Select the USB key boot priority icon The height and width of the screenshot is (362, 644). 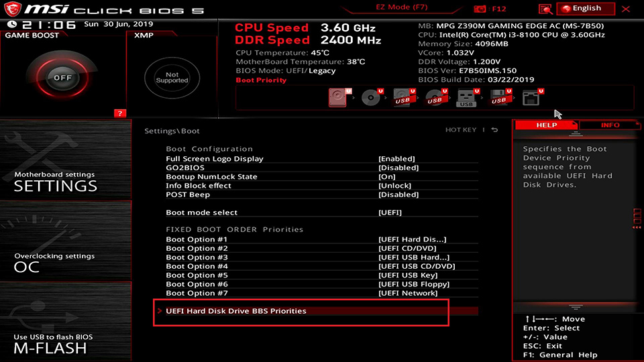(x=467, y=99)
